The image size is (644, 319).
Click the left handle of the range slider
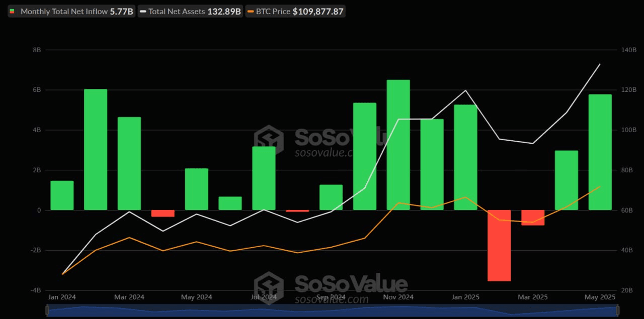tap(47, 311)
